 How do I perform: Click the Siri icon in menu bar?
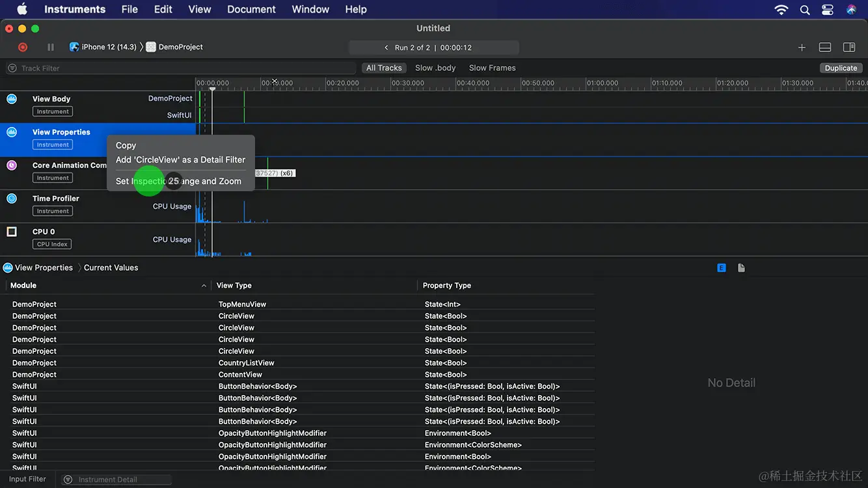(851, 9)
